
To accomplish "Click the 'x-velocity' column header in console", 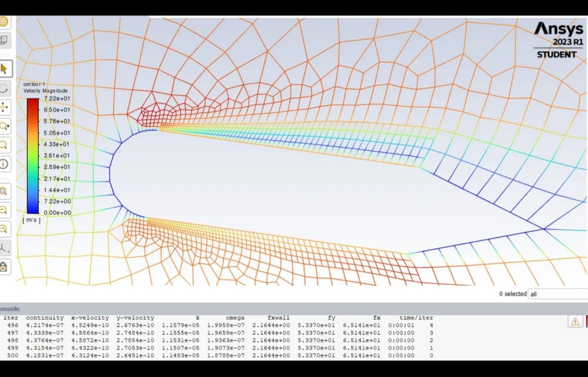I will 90,318.
